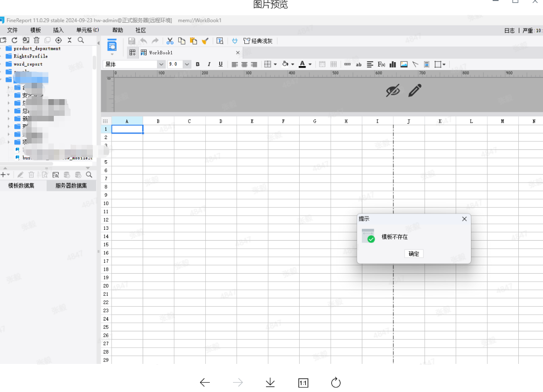
Task: Click the undo arrow
Action: click(x=143, y=41)
